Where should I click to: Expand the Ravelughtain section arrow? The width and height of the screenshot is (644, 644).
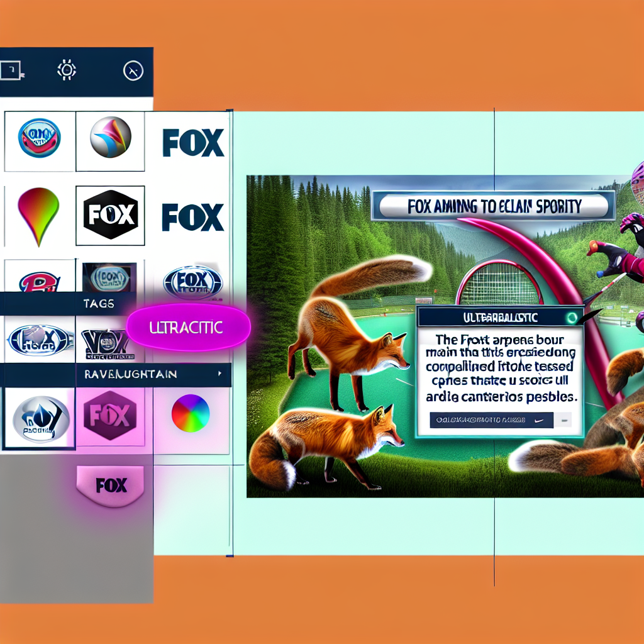coord(219,374)
